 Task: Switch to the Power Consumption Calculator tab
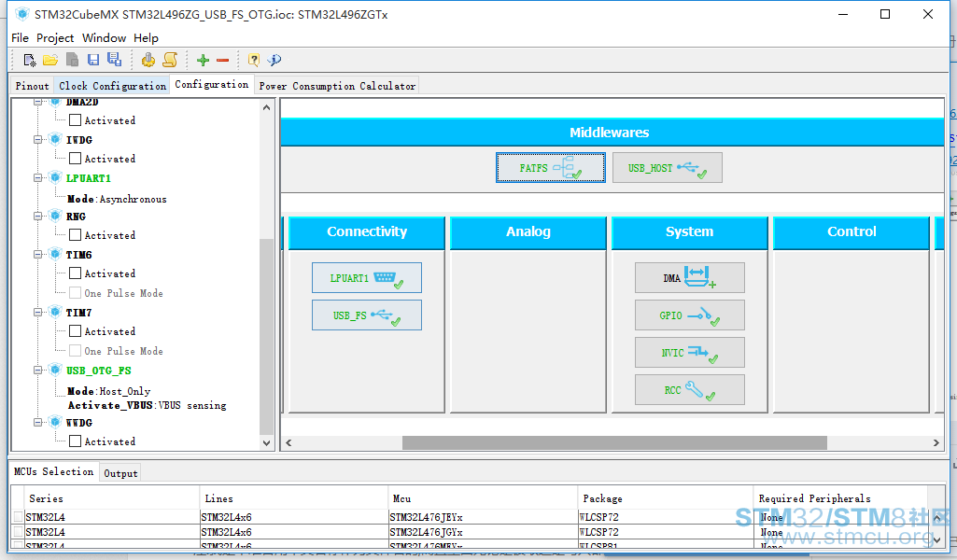pos(337,86)
